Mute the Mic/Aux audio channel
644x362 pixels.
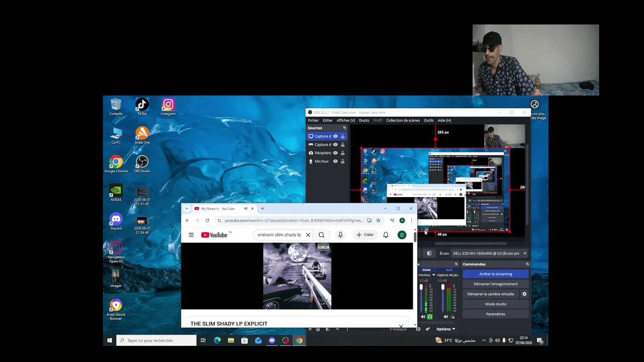tap(423, 317)
